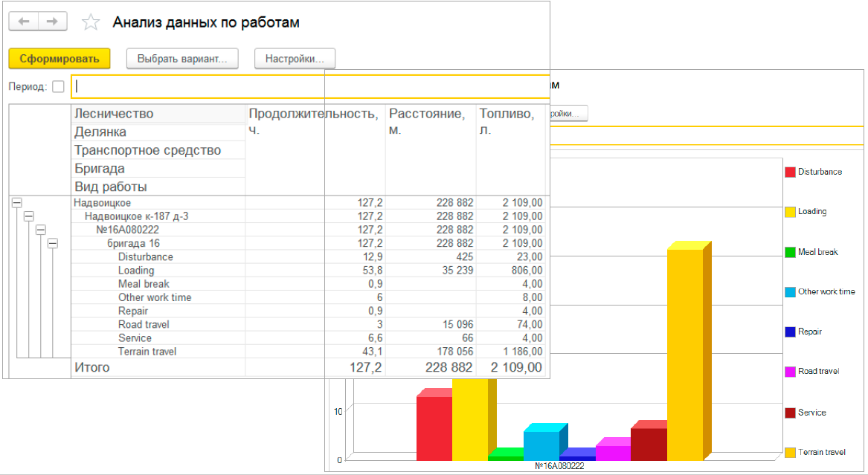This screenshot has height=475, width=868.
Task: Enable the Период checkbox
Action: click(x=58, y=87)
